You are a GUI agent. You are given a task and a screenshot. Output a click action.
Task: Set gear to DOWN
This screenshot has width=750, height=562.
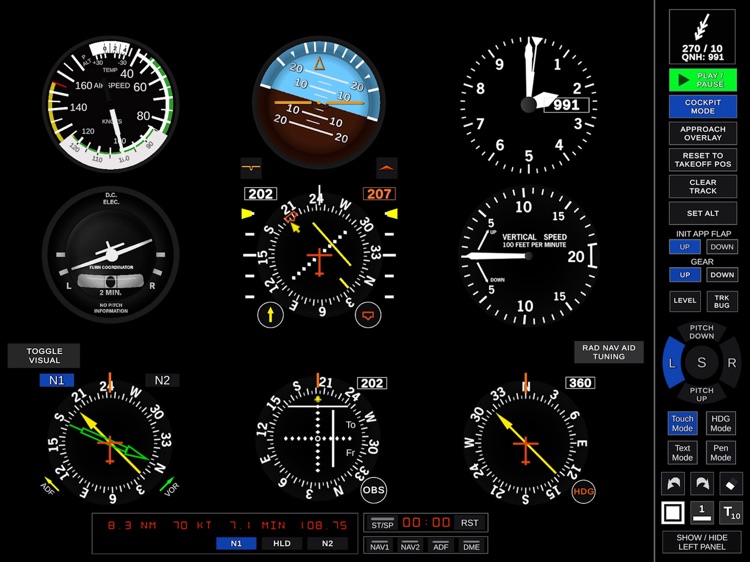coord(722,275)
